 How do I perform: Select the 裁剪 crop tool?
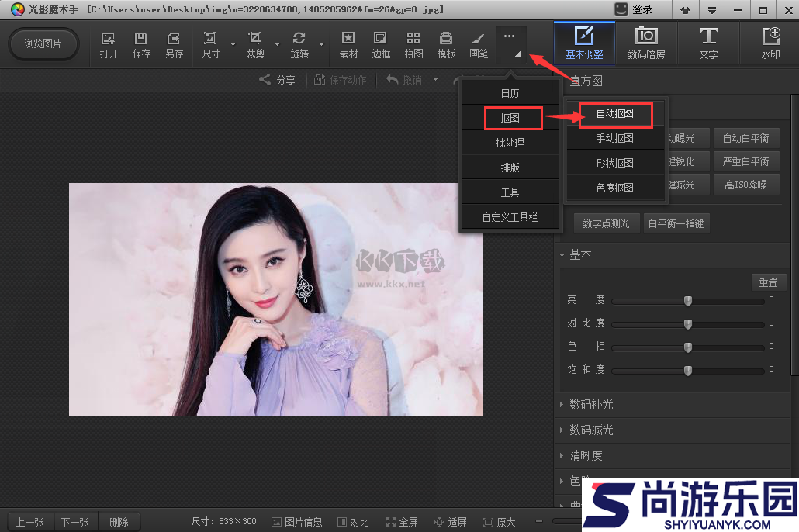254,45
